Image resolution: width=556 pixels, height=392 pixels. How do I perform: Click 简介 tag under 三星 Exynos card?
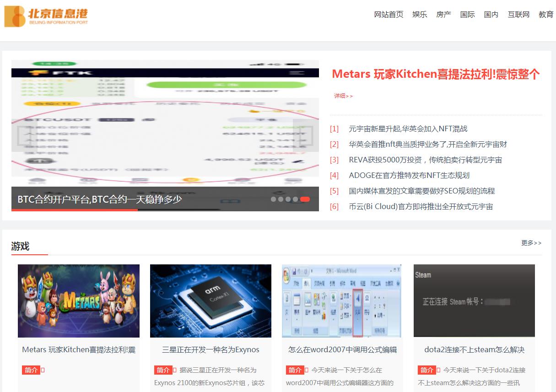163,370
